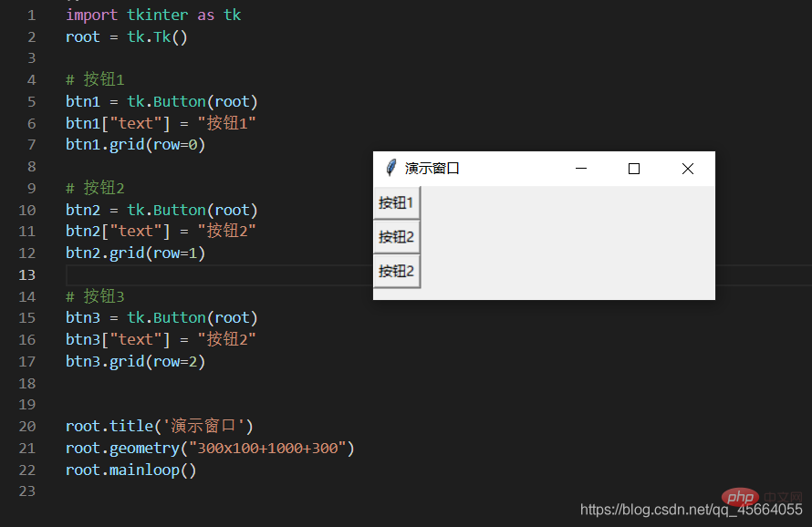Click the comment '# 按钮1'
This screenshot has width=812, height=527.
pyautogui.click(x=95, y=79)
